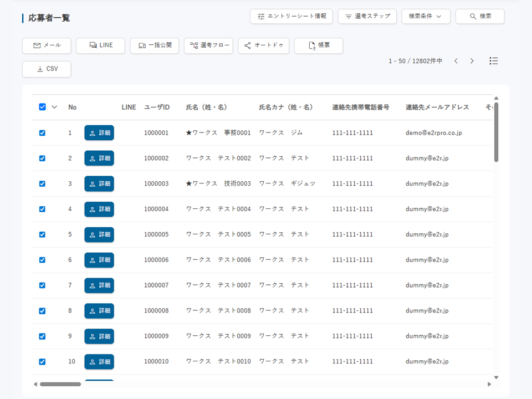Download data via the CSV icon
Screen dimensions: 532x399
(47, 69)
